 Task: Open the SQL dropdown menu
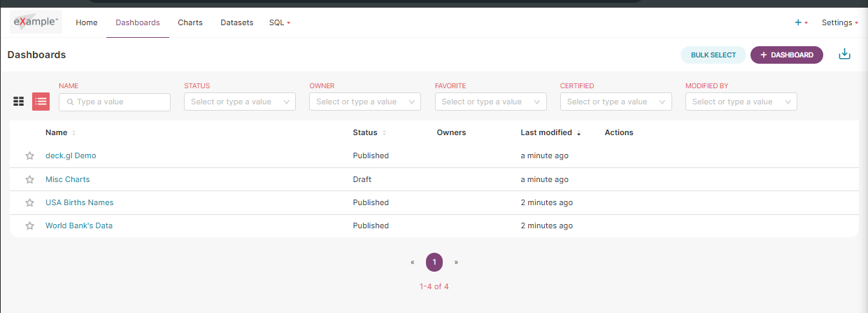coord(279,22)
